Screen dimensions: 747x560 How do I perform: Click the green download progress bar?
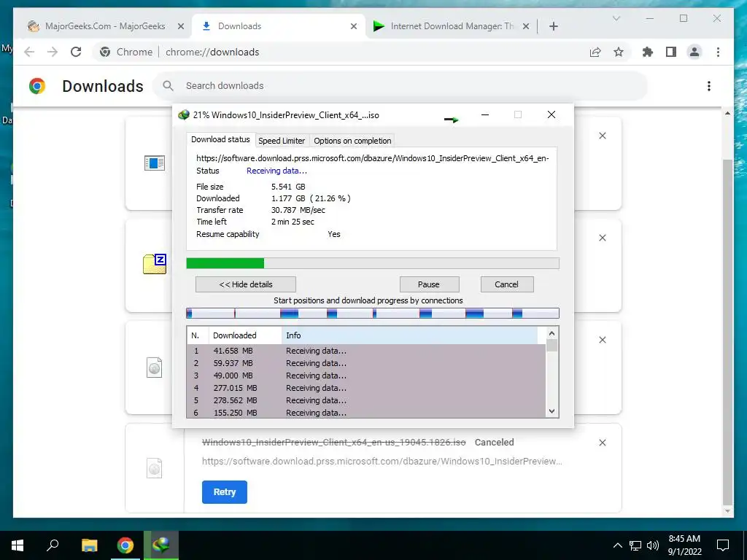373,263
